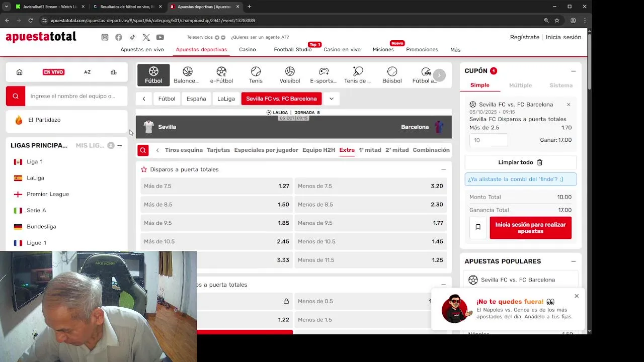
Task: Open the statistics chart icon in sidebar
Action: (x=114, y=72)
